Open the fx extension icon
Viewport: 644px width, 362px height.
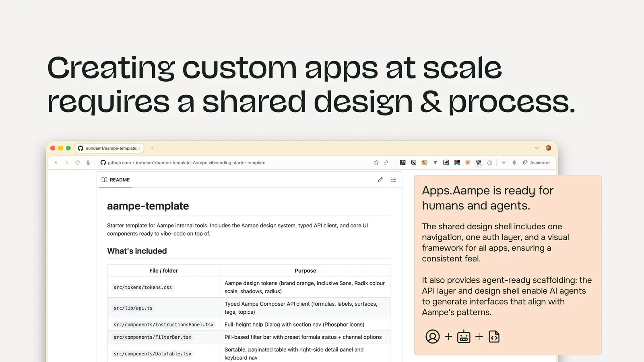[402, 162]
